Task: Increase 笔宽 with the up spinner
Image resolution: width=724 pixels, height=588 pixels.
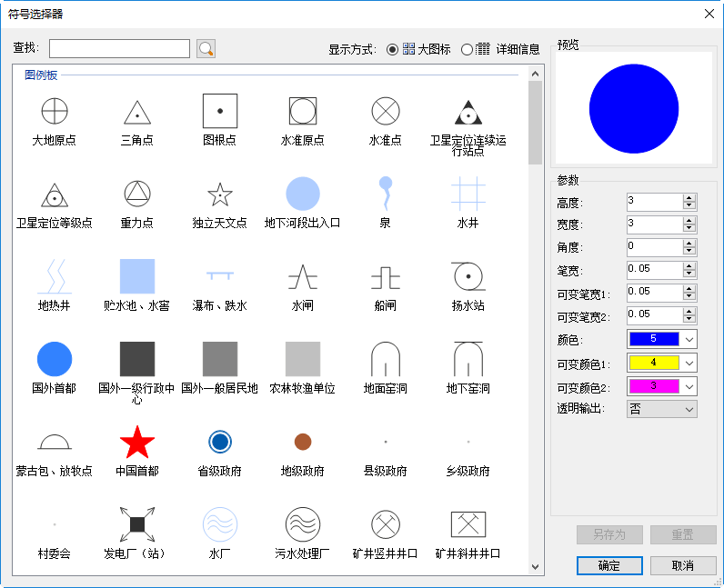Action: [689, 266]
